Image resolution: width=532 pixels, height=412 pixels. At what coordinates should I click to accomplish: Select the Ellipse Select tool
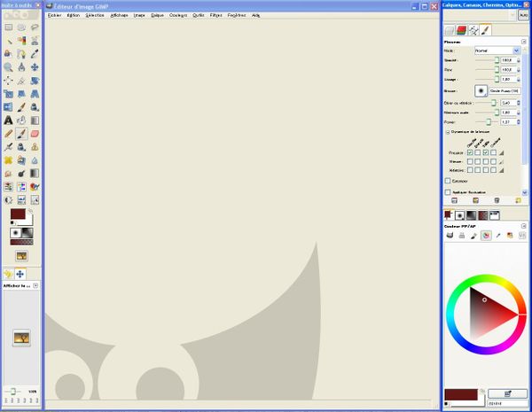point(21,27)
